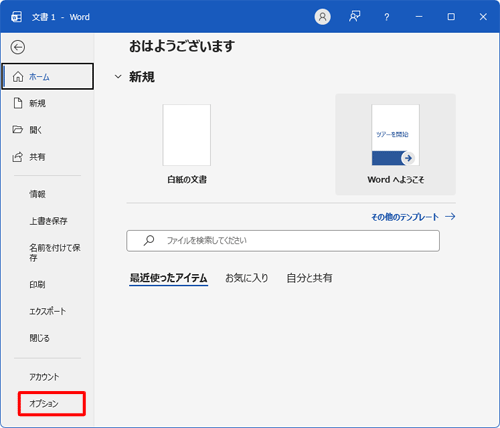Collapse the 新規 section chevron
The width and height of the screenshot is (500, 428).
point(118,77)
